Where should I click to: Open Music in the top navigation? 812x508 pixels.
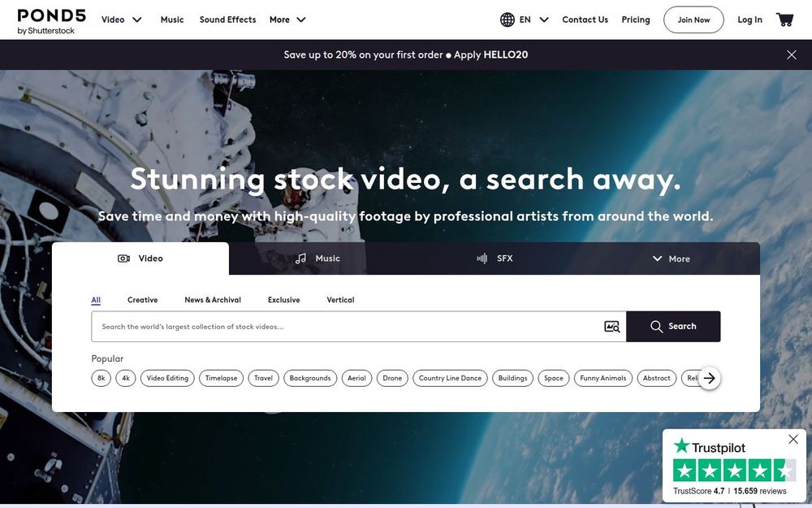[x=172, y=20]
